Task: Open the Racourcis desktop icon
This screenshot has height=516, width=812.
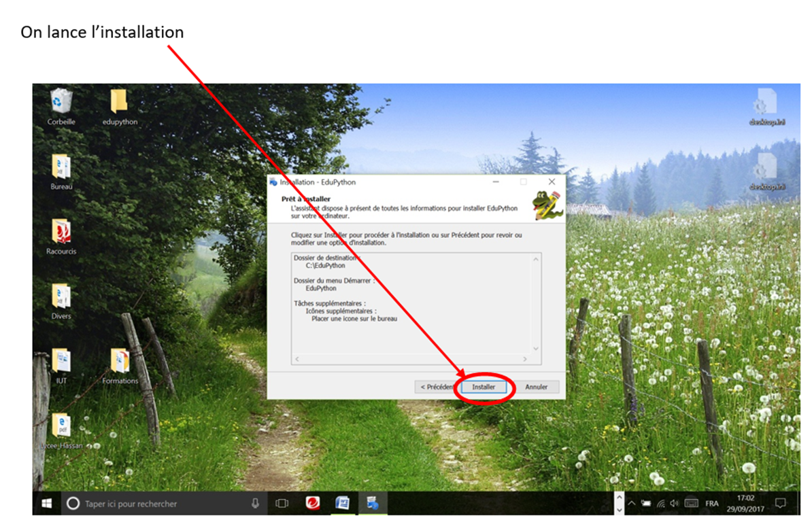Action: point(61,232)
